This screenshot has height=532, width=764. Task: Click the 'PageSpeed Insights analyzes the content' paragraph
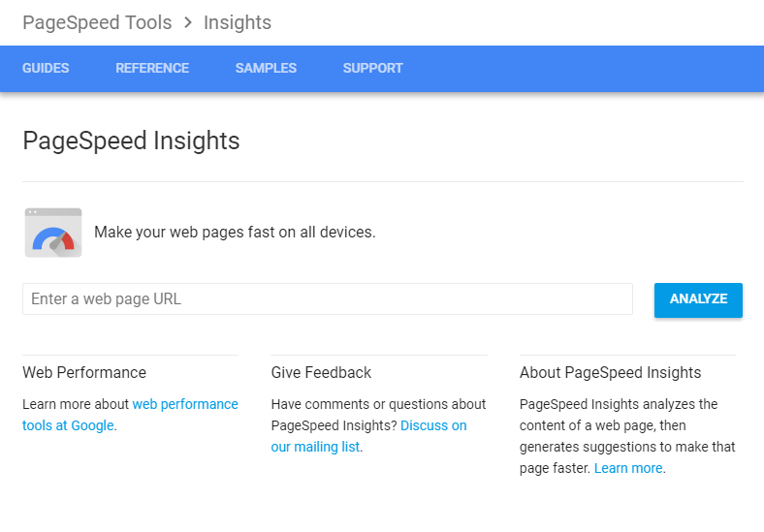pos(627,436)
